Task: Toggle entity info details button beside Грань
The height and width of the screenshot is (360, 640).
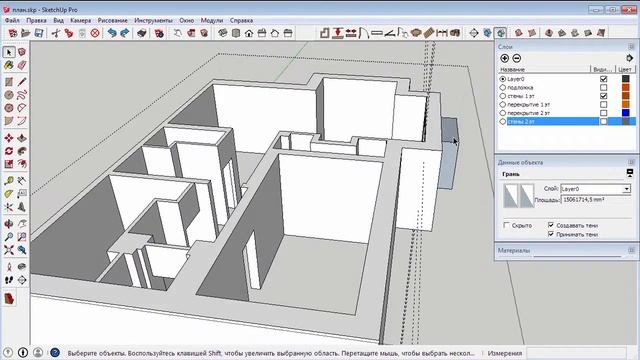Action: tap(630, 173)
